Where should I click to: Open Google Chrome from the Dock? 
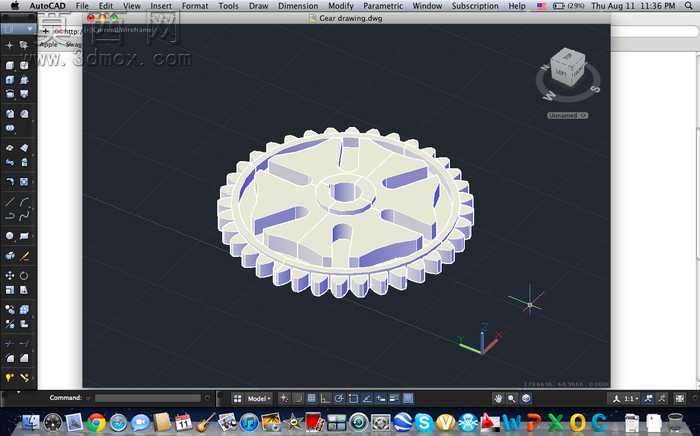point(96,422)
